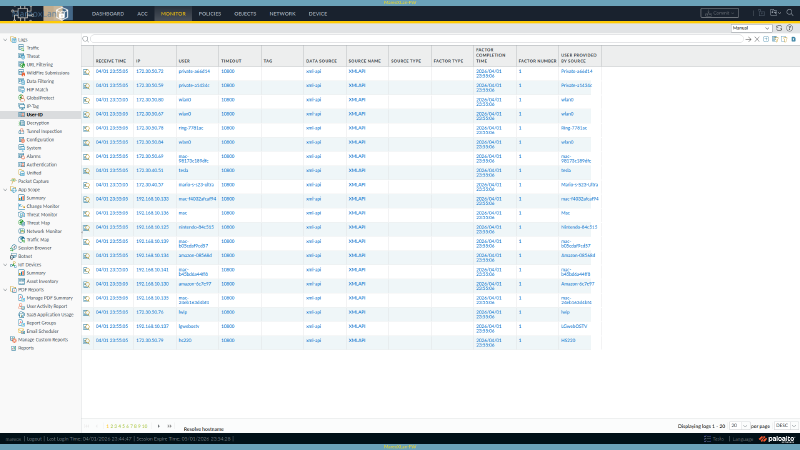Open log detail icon for hs220 row
The image size is (800, 450).
[x=86, y=341]
